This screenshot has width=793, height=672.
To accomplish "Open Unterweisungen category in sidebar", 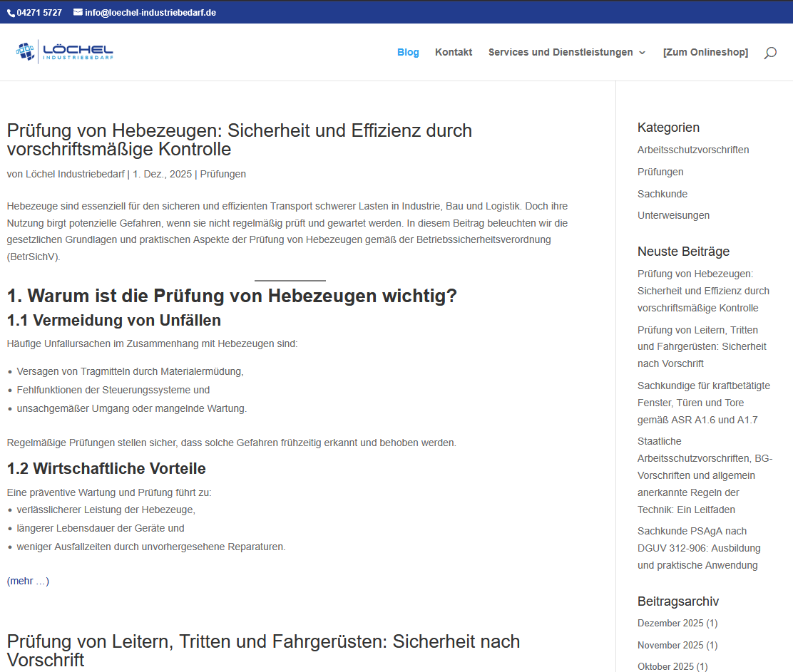I will coord(673,215).
